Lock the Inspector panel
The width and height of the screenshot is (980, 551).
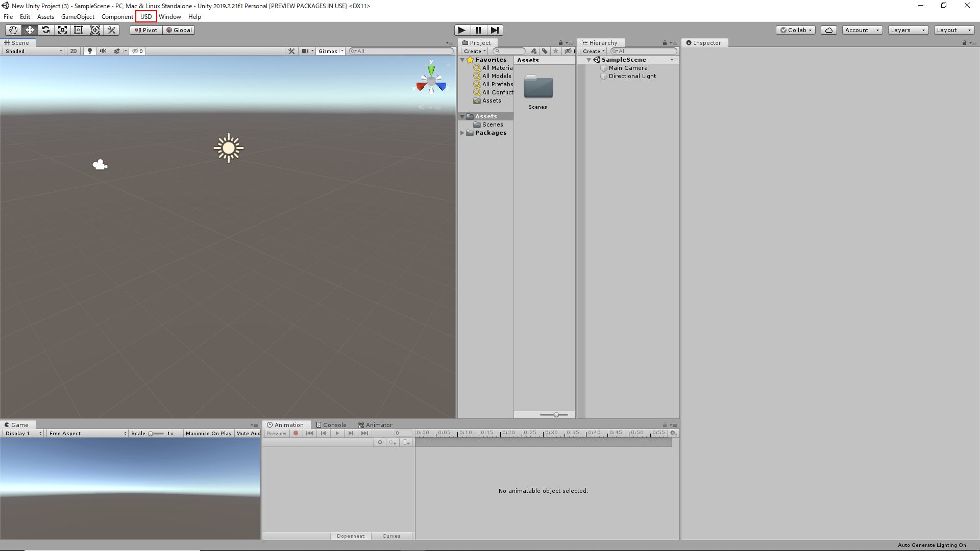tap(964, 43)
